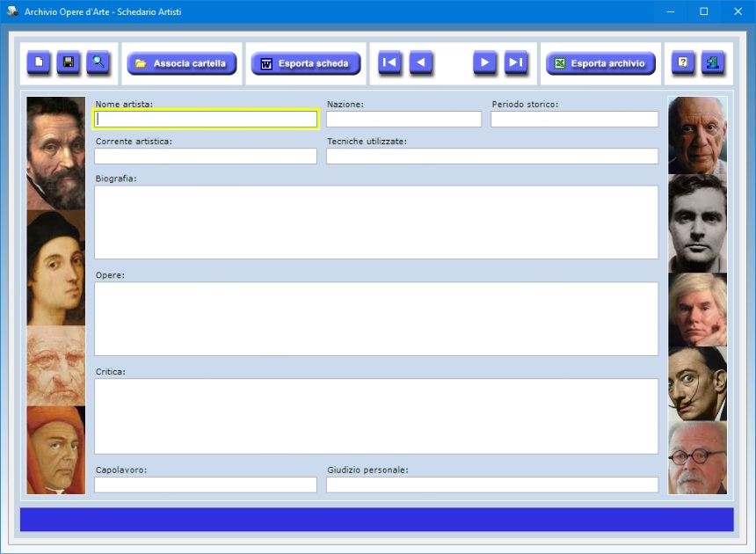Click the Associa cartella button
Screen dimensions: 756x554
(x=182, y=63)
